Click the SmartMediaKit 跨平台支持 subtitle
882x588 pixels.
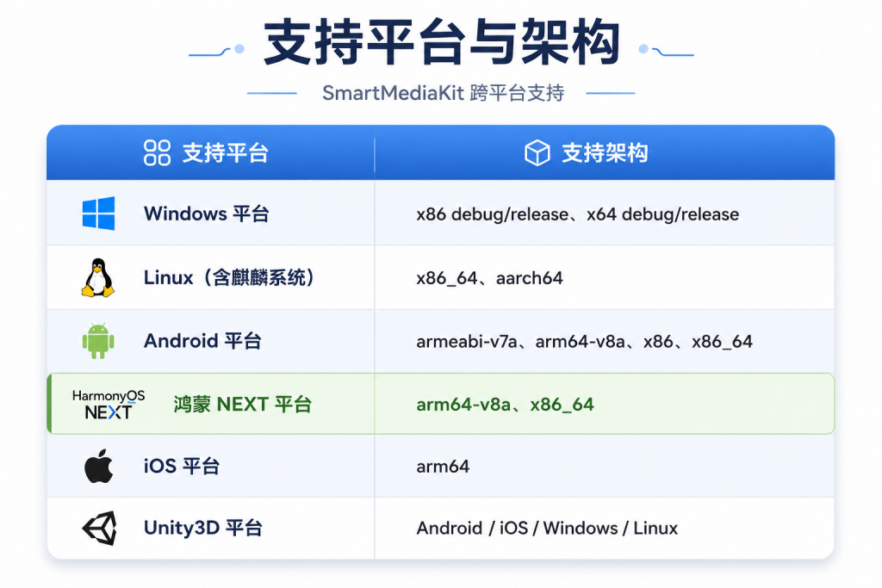444,93
